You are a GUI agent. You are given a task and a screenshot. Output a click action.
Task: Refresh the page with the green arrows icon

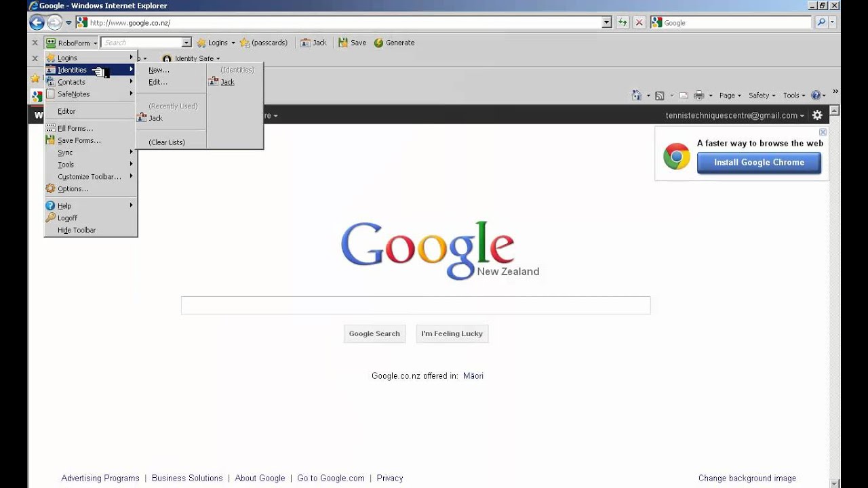tap(623, 22)
